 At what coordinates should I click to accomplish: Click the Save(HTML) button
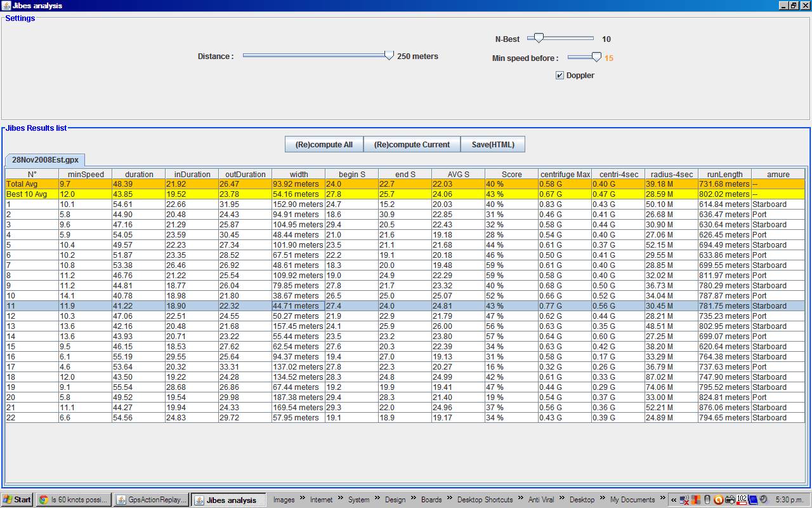click(x=493, y=144)
